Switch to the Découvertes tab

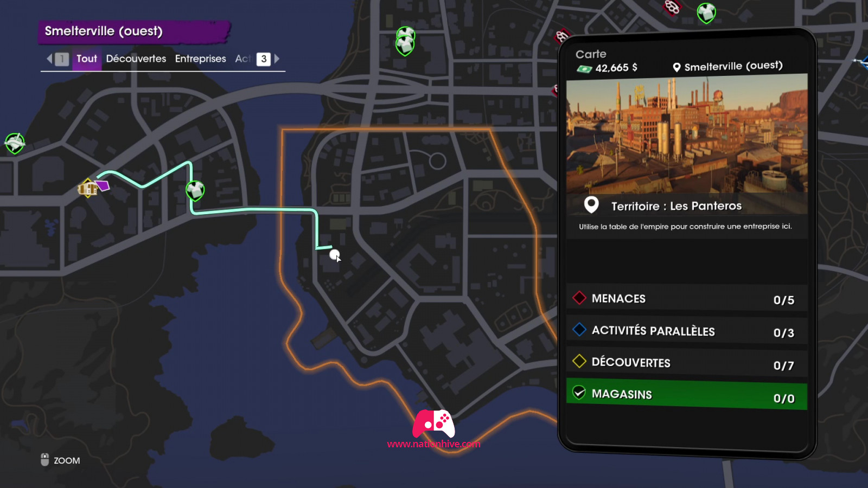(x=136, y=59)
